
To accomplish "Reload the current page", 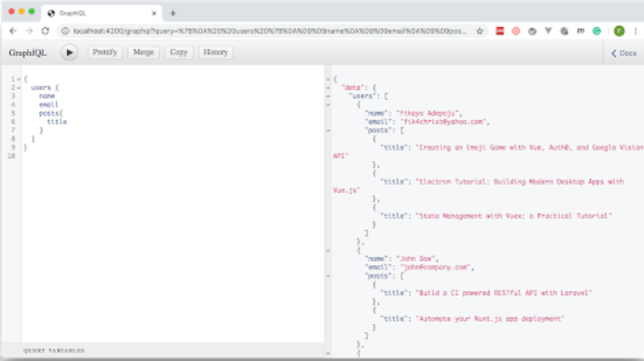I will (x=45, y=31).
